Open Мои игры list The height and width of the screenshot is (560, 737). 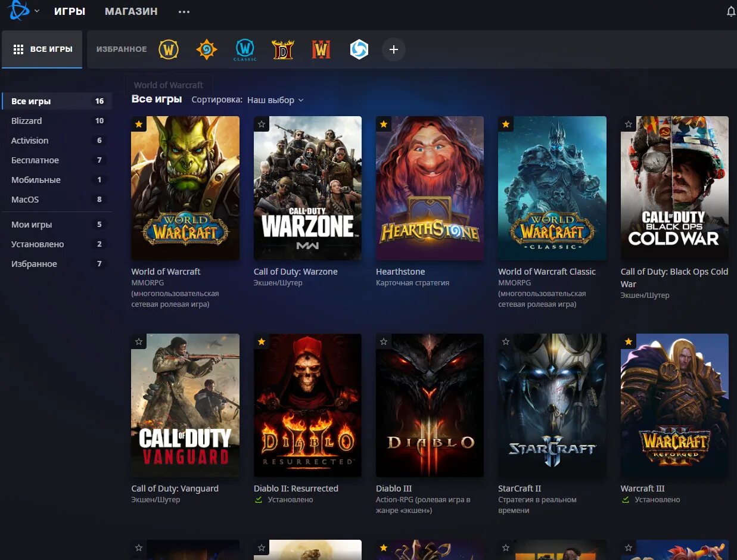[x=57, y=225]
